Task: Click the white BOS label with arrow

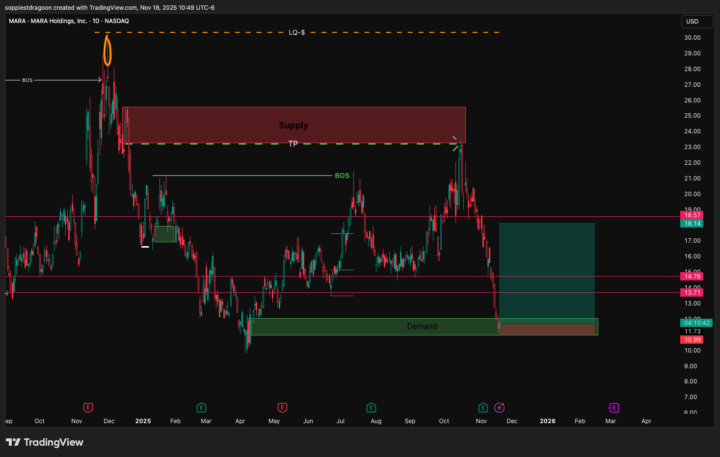Action: [x=28, y=80]
